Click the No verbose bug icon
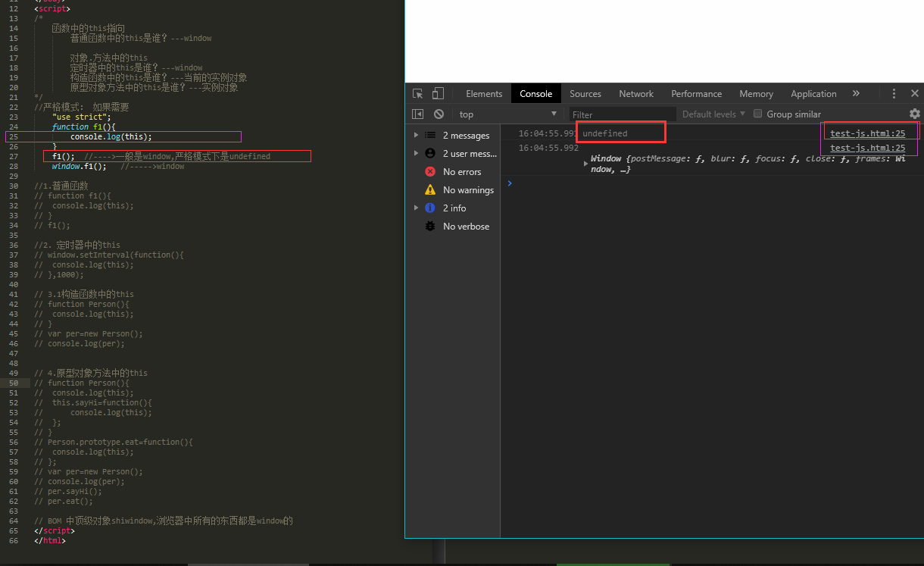Screen dimensions: 924x566 pyautogui.click(x=430, y=226)
